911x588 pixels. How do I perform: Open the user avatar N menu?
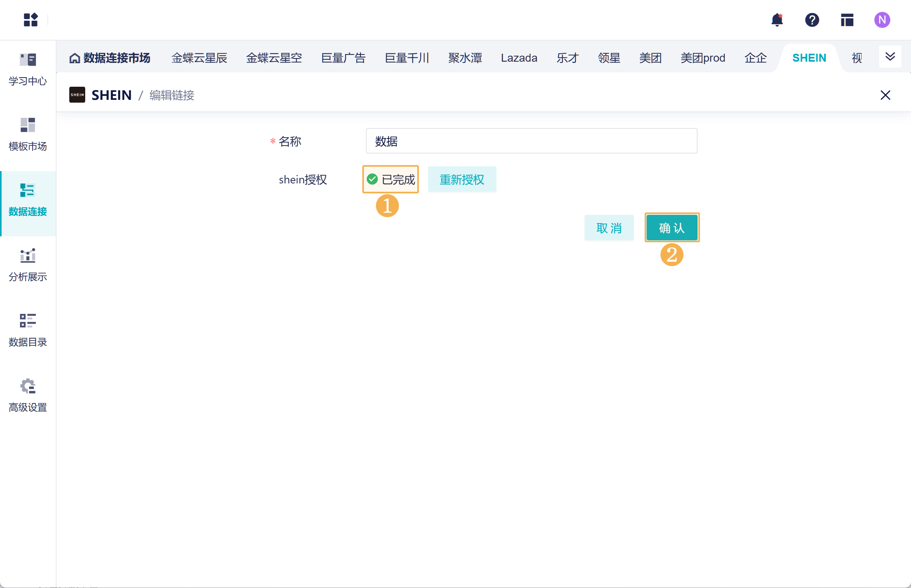pos(882,19)
